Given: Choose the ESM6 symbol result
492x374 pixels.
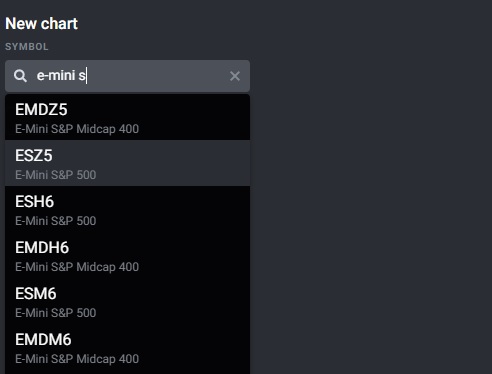Looking at the screenshot, I should click(127, 301).
